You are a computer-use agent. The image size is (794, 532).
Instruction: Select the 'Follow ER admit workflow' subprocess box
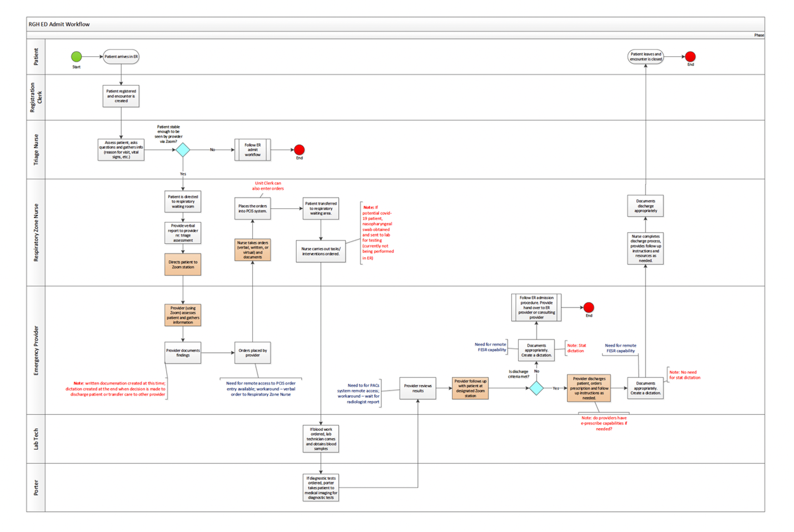tap(252, 150)
